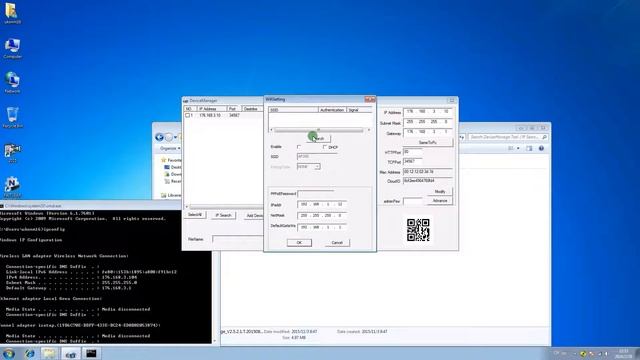This screenshot has width=640, height=360.
Task: Click the CloudID field
Action: click(x=428, y=181)
